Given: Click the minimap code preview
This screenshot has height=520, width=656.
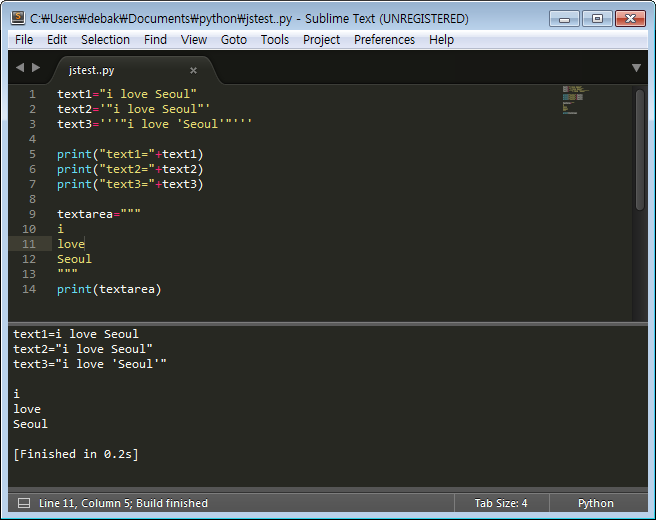Looking at the screenshot, I should [x=575, y=100].
